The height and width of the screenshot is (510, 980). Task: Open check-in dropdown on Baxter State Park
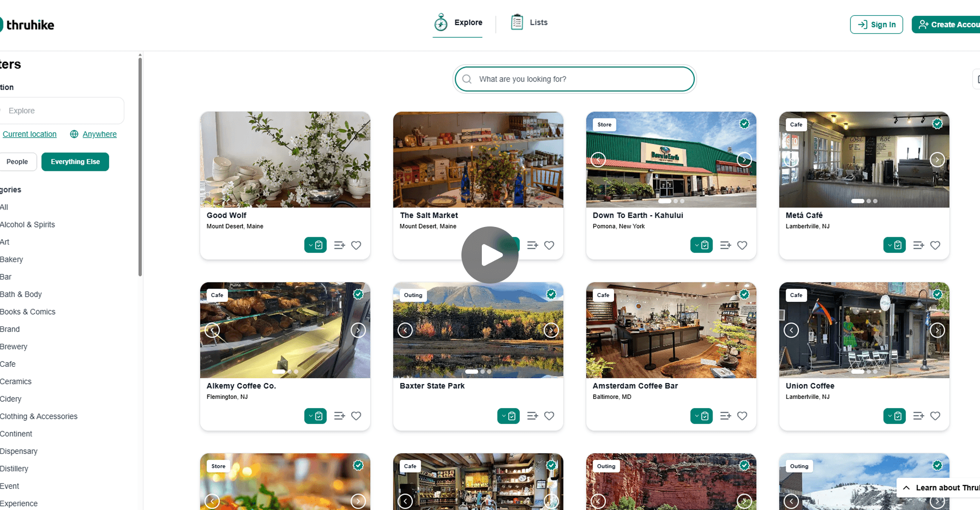coord(508,416)
